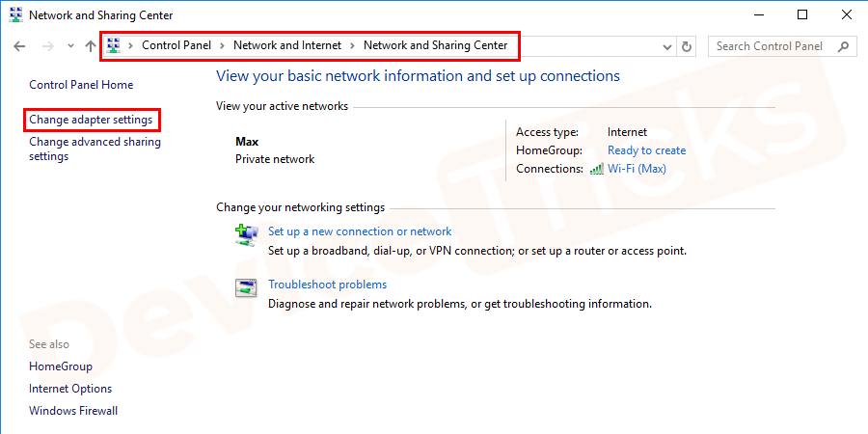The width and height of the screenshot is (868, 434).
Task: Click the Internet access type value
Action: click(627, 132)
